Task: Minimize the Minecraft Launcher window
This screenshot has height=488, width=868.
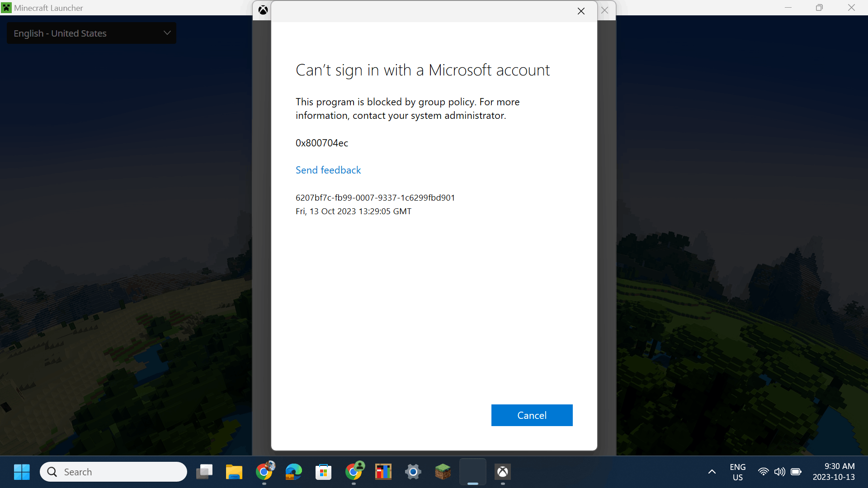Action: click(x=788, y=8)
